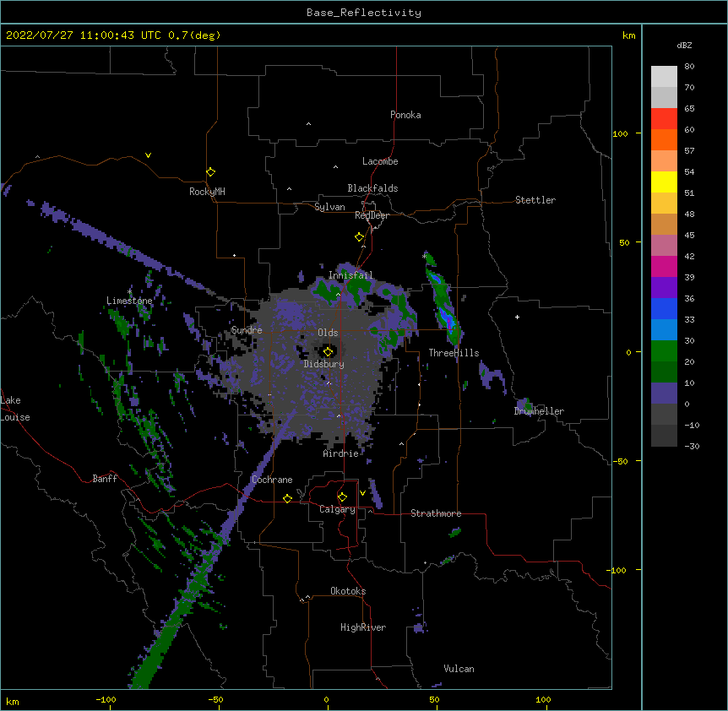Select the pink 45 dBZ legend swatch
Image resolution: width=728 pixels, height=711 pixels.
pyautogui.click(x=664, y=246)
